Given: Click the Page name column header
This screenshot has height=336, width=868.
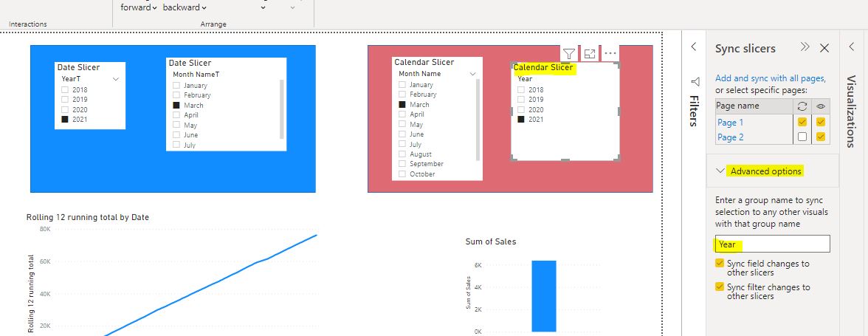Looking at the screenshot, I should [x=738, y=106].
